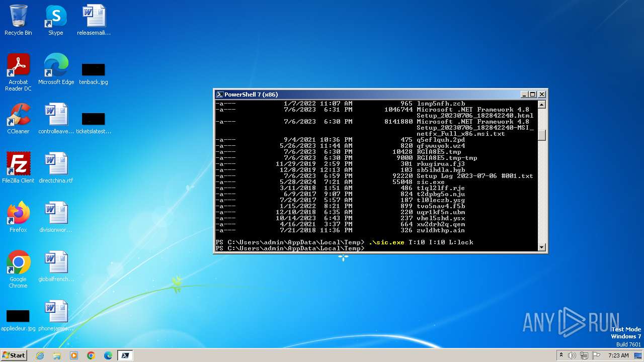
Task: Select the controlleave Word document
Action: tap(56, 119)
